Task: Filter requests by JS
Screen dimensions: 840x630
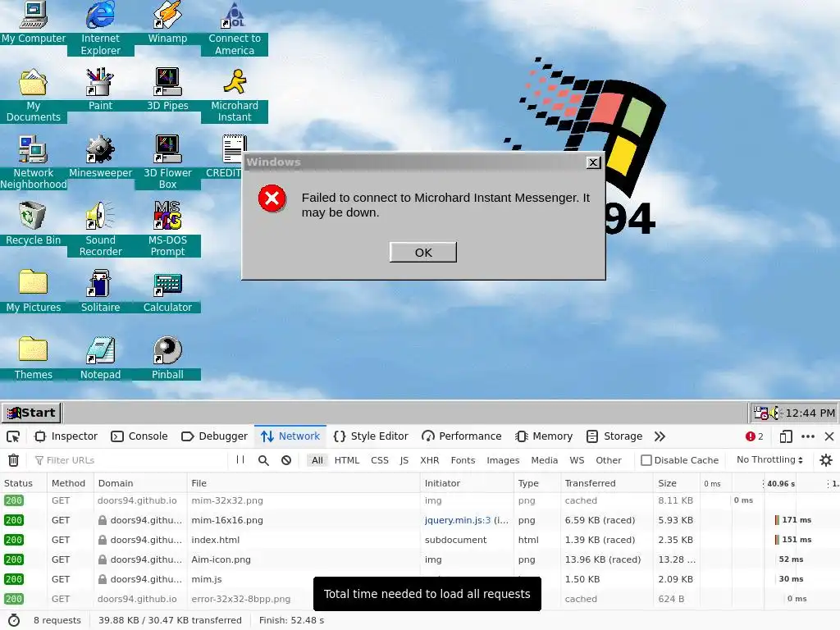Action: pyautogui.click(x=404, y=460)
